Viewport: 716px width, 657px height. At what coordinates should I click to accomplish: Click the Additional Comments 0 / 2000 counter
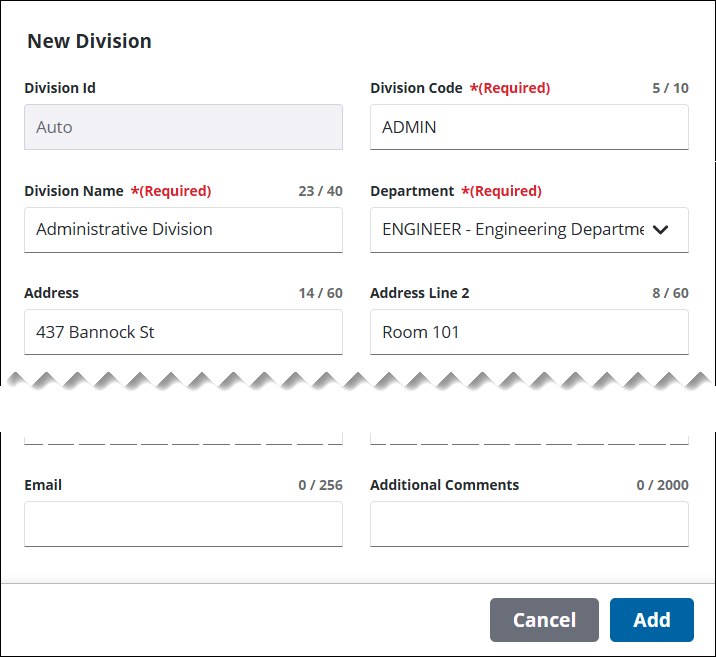point(662,485)
